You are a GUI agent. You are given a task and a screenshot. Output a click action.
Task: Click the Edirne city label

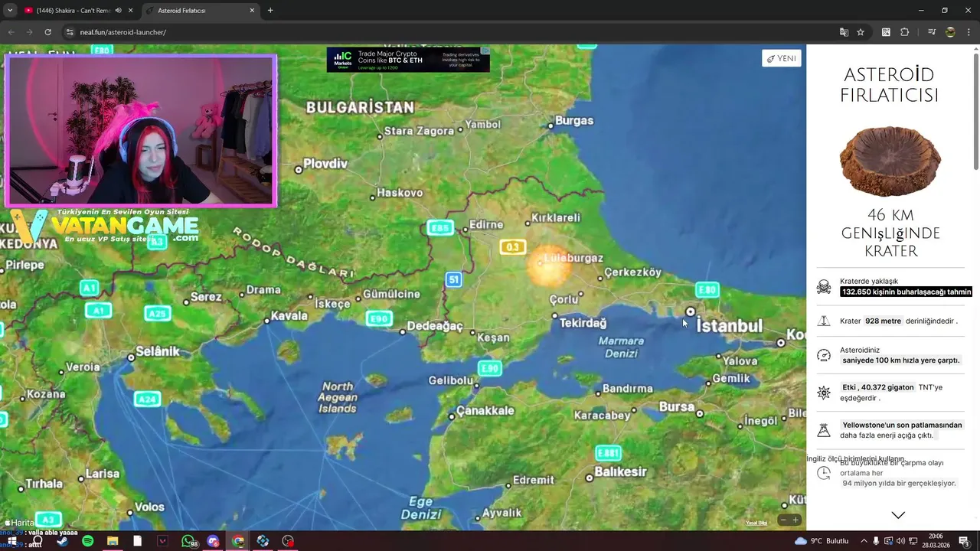[x=486, y=224]
